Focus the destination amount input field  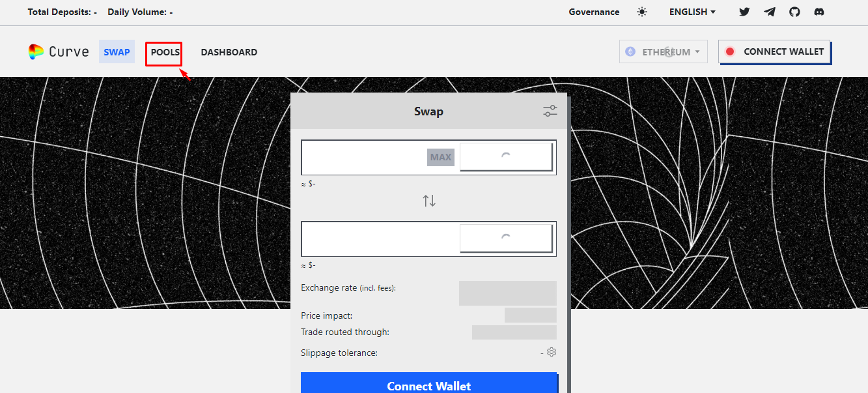click(x=380, y=239)
